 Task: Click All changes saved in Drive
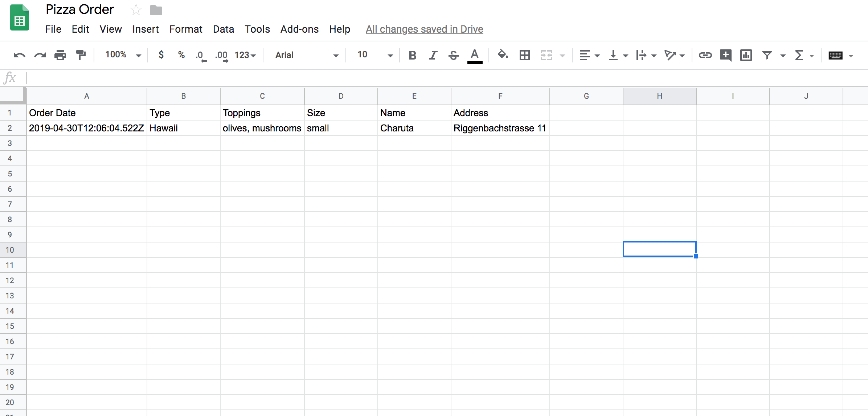tap(424, 29)
